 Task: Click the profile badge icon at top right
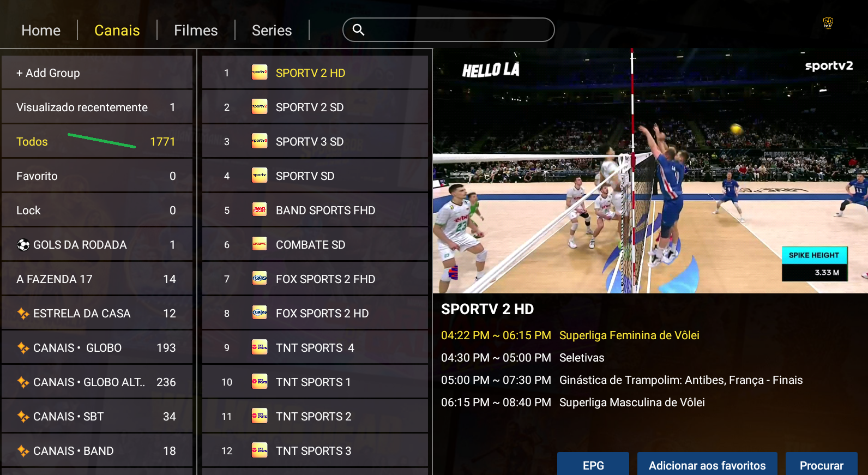tap(828, 23)
